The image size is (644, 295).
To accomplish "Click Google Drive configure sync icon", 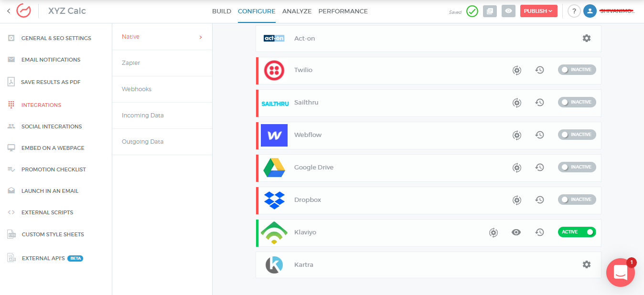I will [517, 168].
